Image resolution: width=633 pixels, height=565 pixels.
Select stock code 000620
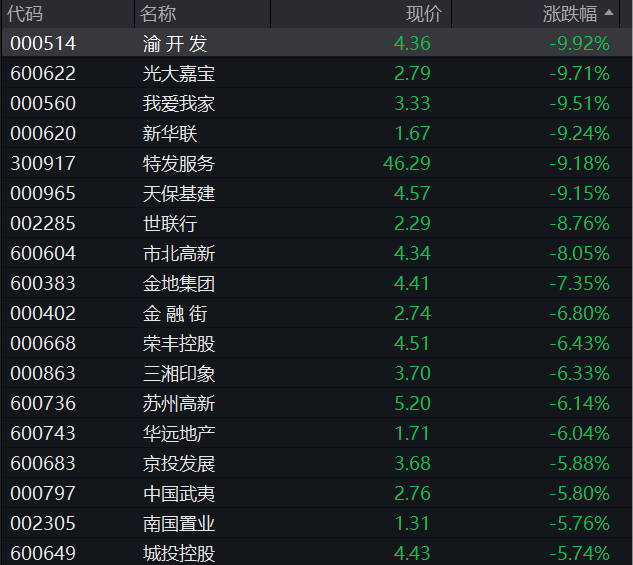point(43,134)
